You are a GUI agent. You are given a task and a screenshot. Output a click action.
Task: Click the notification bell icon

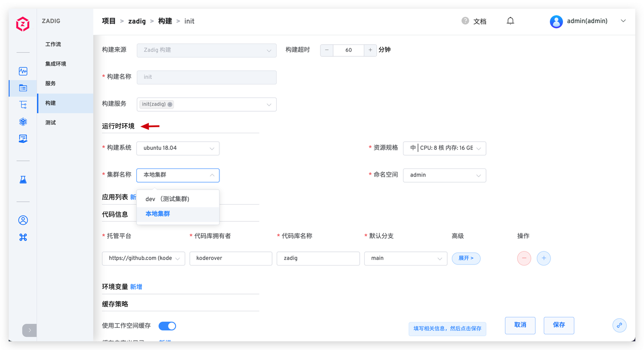(510, 21)
